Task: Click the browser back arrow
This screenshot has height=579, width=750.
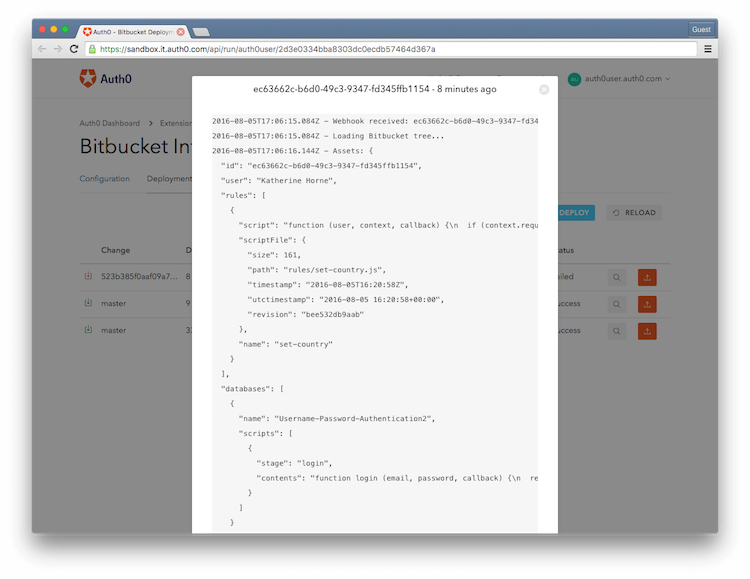Action: 42,49
